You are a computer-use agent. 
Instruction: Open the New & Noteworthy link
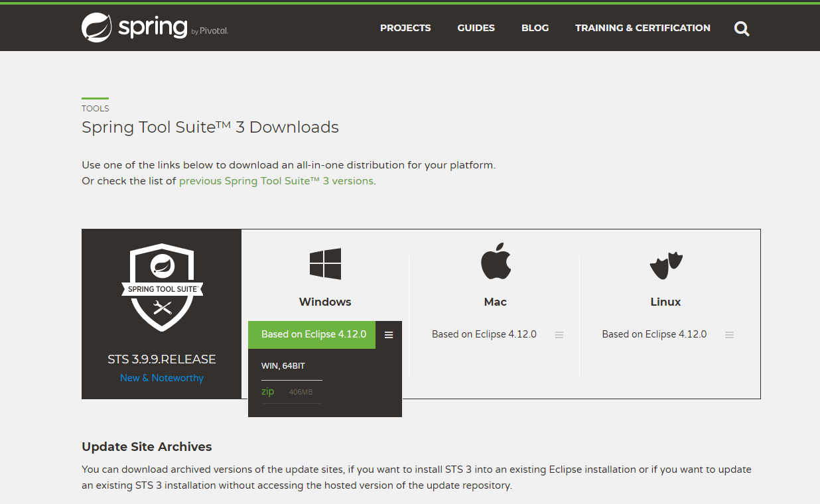pos(162,378)
